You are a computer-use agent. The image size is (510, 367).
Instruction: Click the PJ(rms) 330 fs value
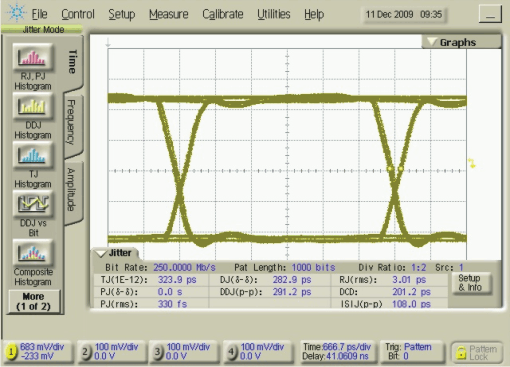click(172, 304)
